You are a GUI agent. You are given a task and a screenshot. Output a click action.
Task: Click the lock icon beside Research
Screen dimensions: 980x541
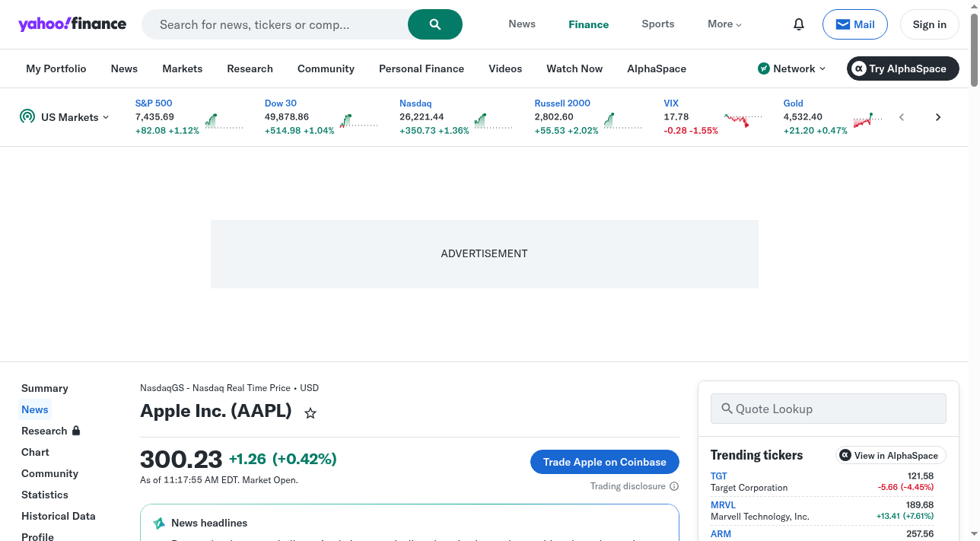tap(76, 431)
